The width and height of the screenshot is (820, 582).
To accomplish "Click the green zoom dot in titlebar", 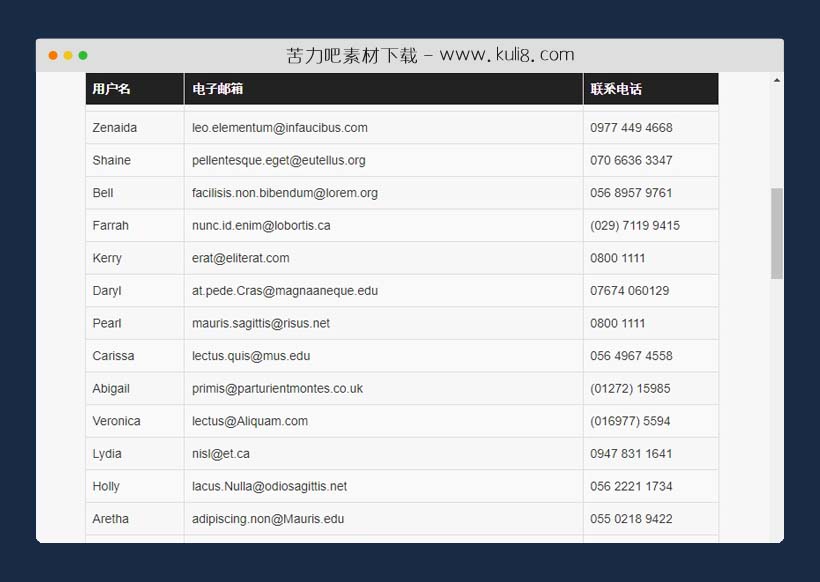I will [x=85, y=55].
